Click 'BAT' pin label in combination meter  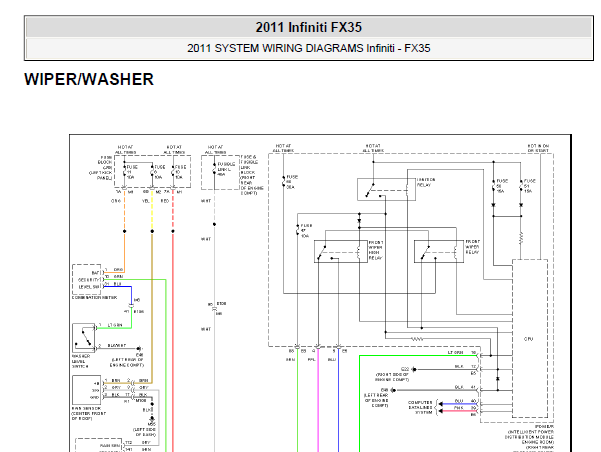(x=95, y=273)
